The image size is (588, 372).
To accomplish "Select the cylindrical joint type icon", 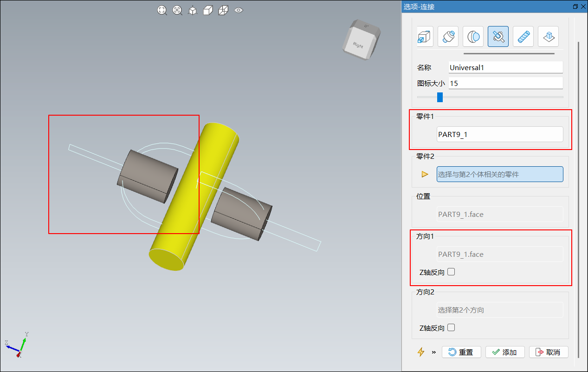I will click(448, 36).
